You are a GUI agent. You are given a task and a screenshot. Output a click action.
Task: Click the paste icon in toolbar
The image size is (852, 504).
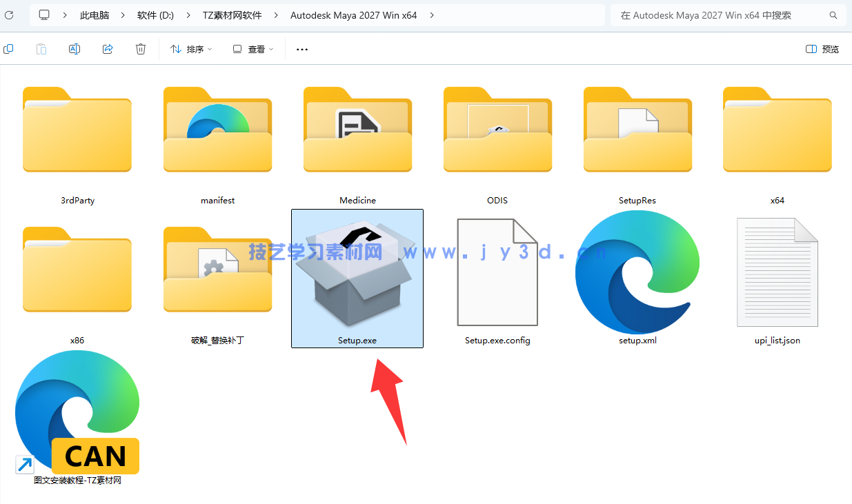coord(41,49)
